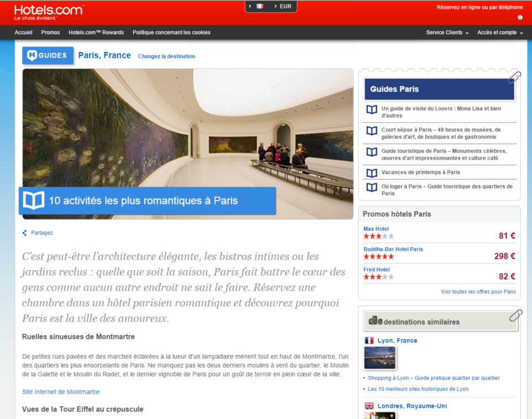This screenshot has width=532, height=419.
Task: Expand the Accès et compte menu
Action: pyautogui.click(x=500, y=33)
